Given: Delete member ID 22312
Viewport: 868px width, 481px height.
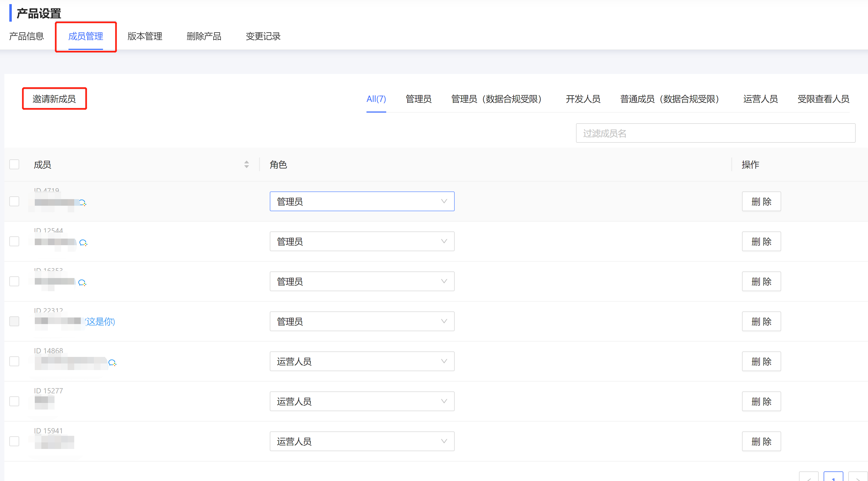Looking at the screenshot, I should point(761,321).
